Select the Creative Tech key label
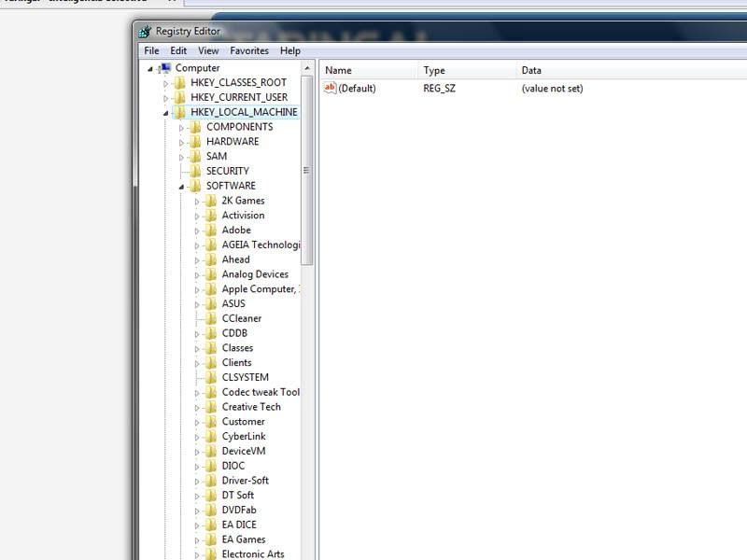The height and width of the screenshot is (560, 747). 251,407
